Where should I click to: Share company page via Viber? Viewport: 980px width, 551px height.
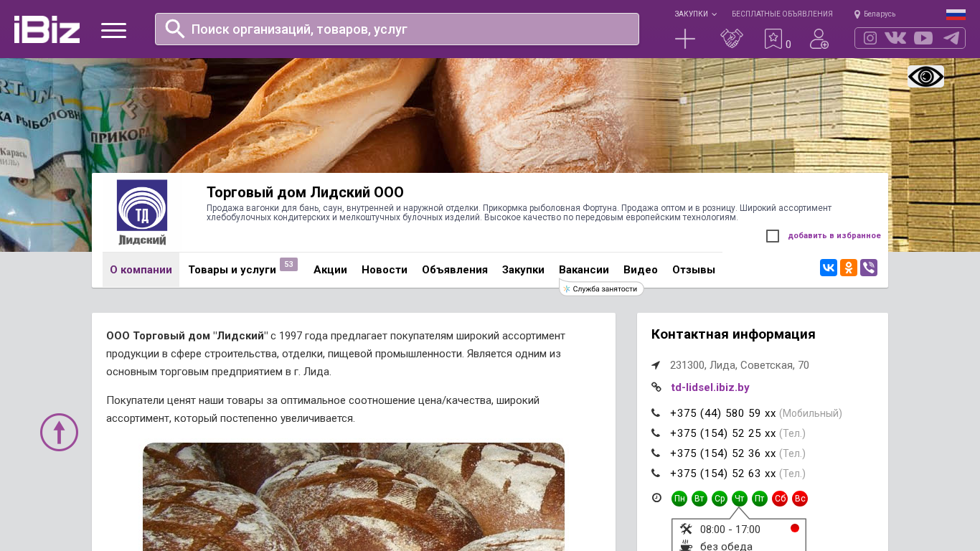tap(869, 268)
